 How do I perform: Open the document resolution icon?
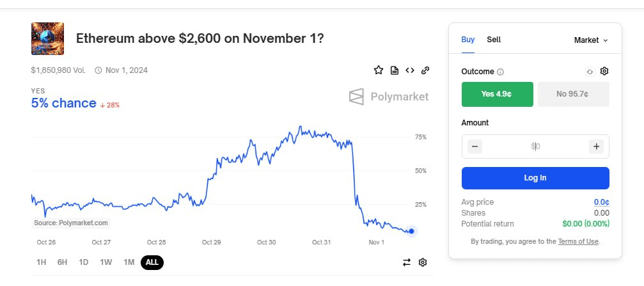coord(395,70)
